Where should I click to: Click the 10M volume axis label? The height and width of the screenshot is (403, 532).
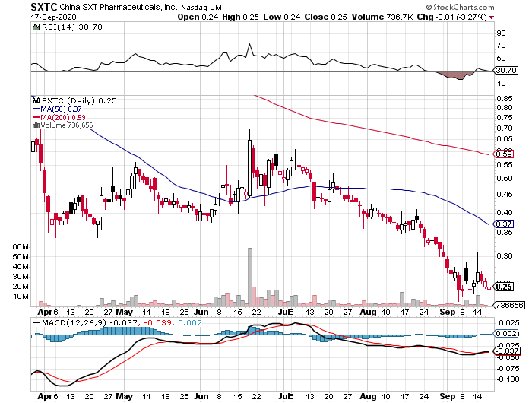(21, 297)
